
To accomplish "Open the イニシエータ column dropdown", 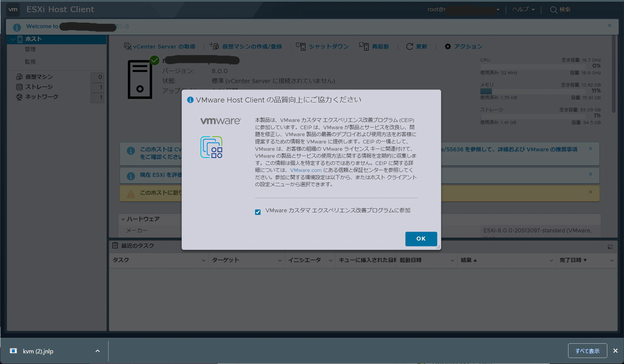I will [x=330, y=260].
